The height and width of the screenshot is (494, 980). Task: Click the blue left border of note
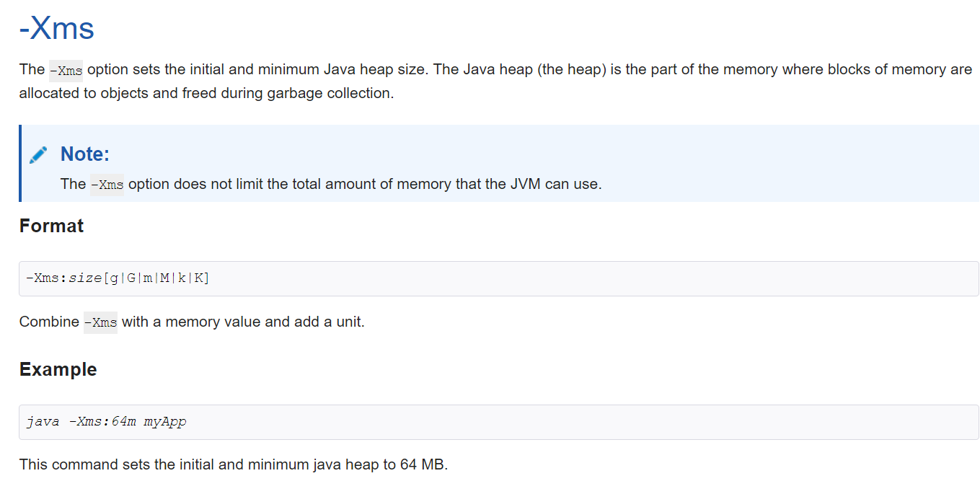click(x=20, y=163)
